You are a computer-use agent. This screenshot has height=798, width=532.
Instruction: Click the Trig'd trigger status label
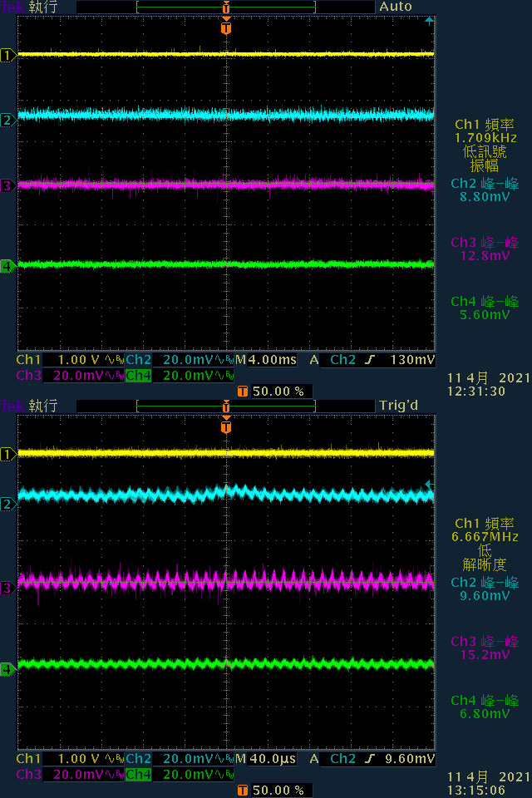point(399,406)
